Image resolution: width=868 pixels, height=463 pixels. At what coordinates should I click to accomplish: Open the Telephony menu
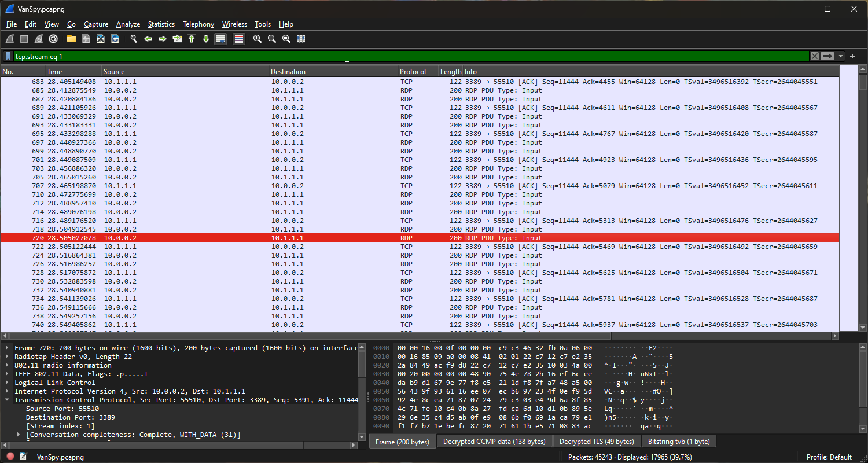click(x=198, y=24)
